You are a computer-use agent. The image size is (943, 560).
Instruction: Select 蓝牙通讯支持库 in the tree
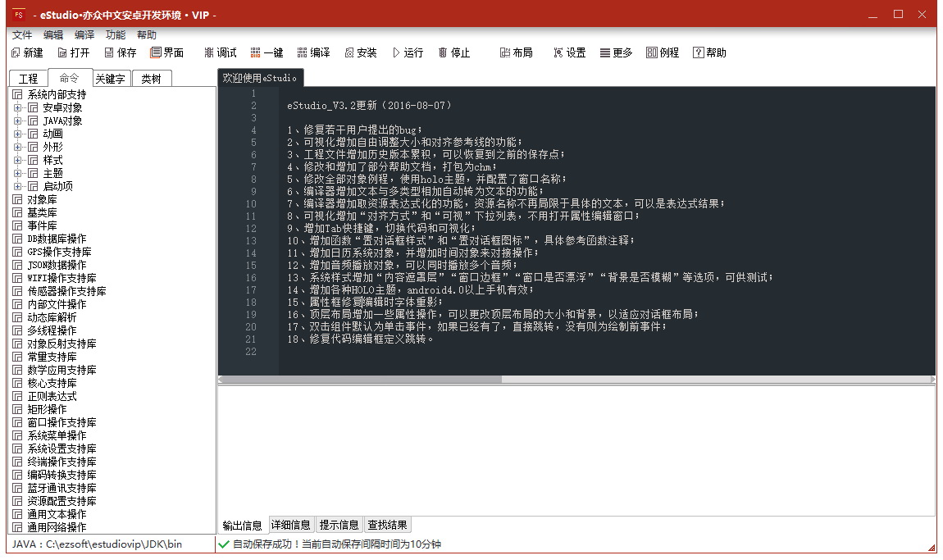(x=62, y=489)
